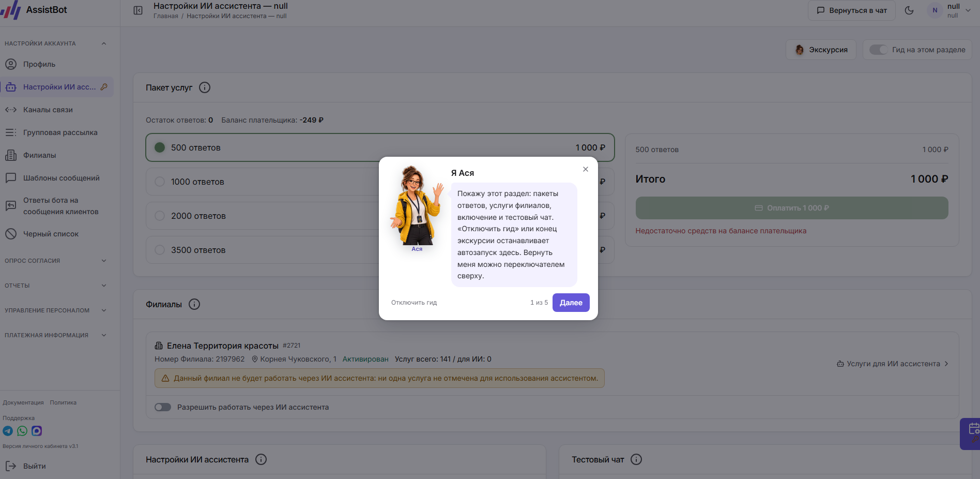Click info icon next to Филиалы heading
Viewport: 980px width, 479px height.
pos(194,304)
